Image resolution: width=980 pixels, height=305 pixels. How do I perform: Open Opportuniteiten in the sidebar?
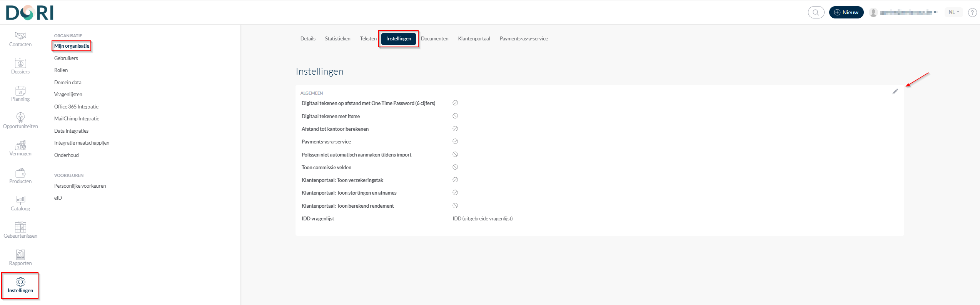(x=20, y=121)
